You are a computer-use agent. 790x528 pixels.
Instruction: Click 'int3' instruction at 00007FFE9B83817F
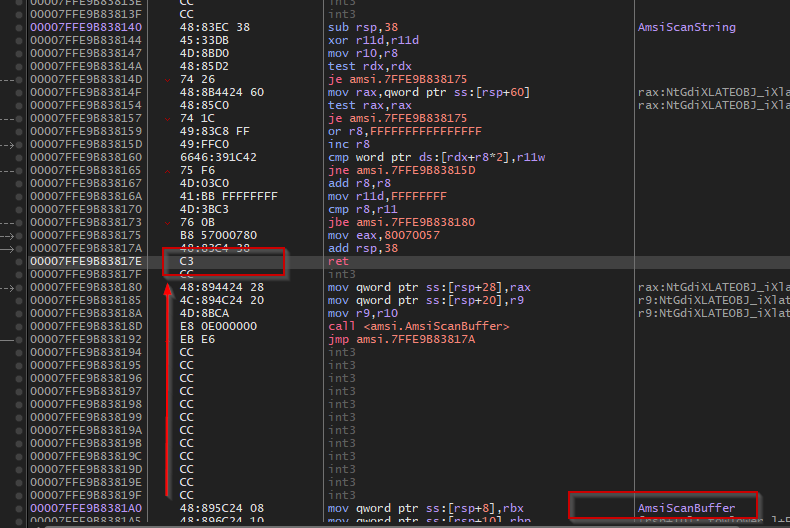pyautogui.click(x=342, y=275)
